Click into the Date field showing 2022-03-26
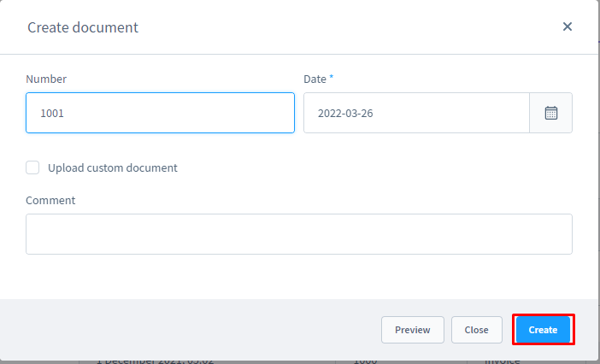The height and width of the screenshot is (364, 600). click(416, 113)
